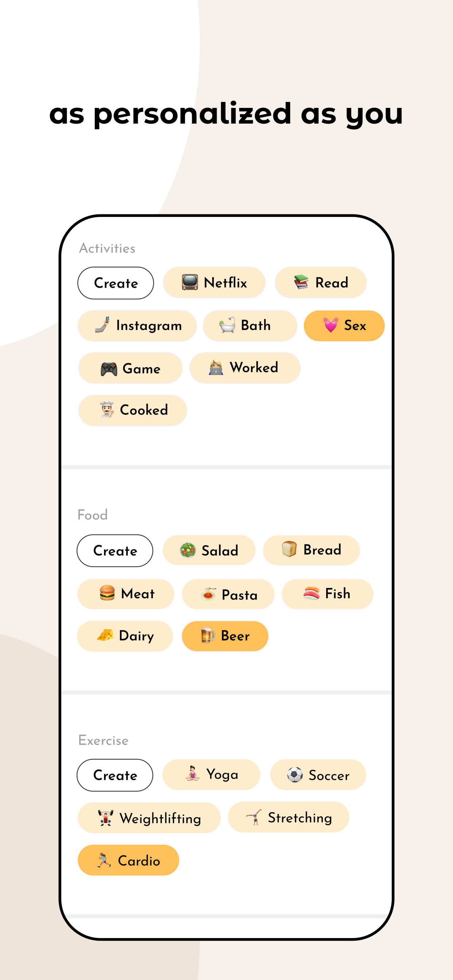
Task: Click Create under the Food section
Action: click(x=115, y=551)
